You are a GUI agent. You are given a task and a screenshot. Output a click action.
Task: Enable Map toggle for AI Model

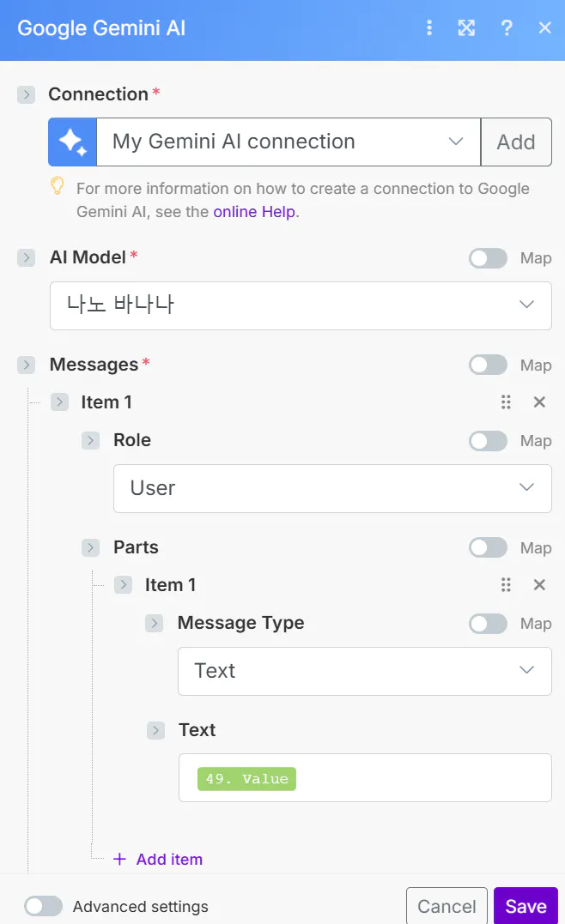click(x=488, y=258)
